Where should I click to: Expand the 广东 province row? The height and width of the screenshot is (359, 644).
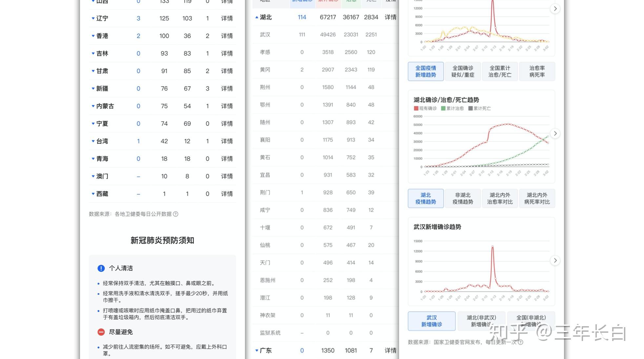click(257, 350)
